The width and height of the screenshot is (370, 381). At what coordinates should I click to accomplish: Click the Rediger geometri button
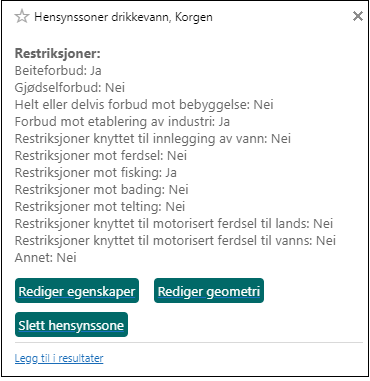[209, 291]
